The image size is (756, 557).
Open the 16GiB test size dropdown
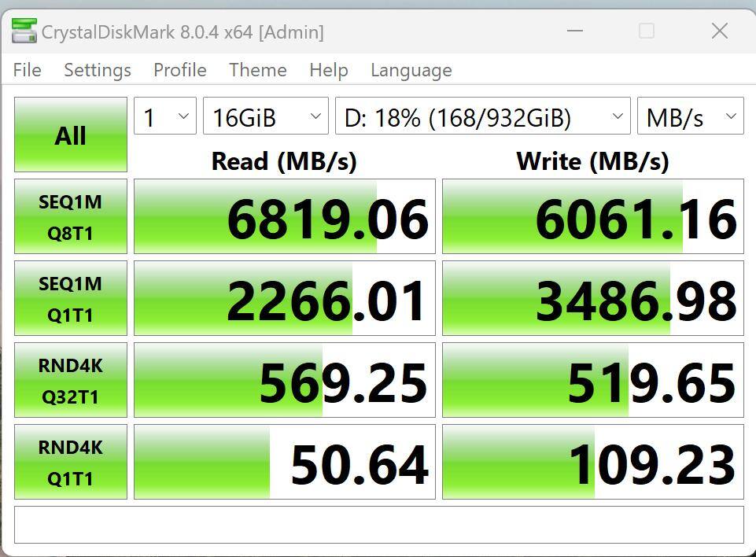point(266,118)
